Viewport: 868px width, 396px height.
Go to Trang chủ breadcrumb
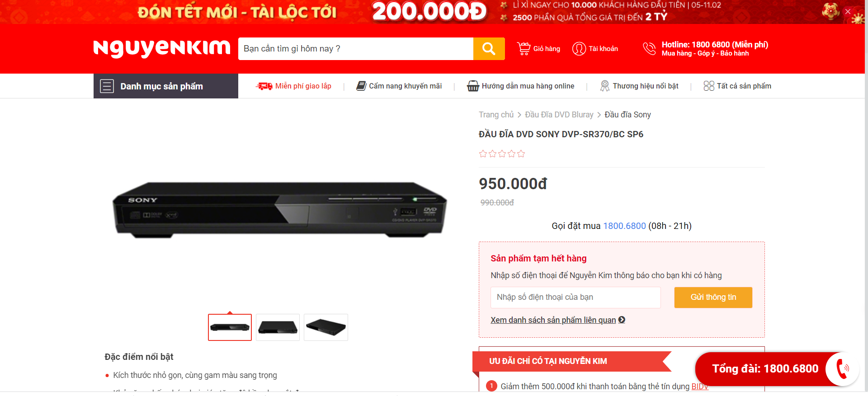(x=496, y=115)
